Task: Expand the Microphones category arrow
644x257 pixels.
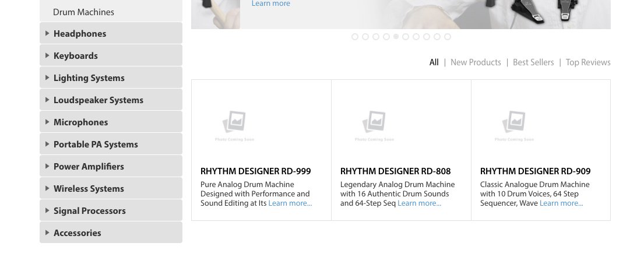Action: coord(47,122)
